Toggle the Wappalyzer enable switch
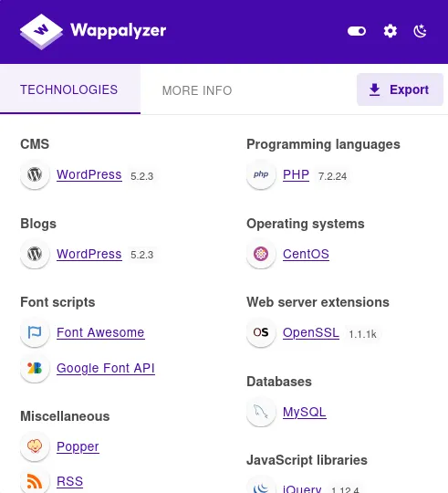This screenshot has height=493, width=448. [x=357, y=31]
